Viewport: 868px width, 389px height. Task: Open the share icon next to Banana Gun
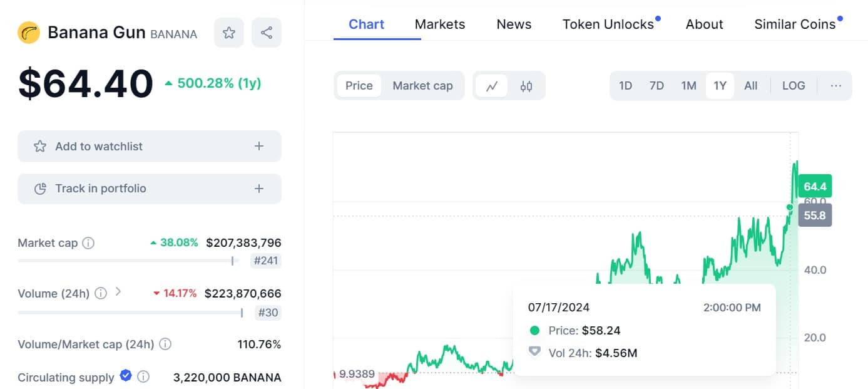click(267, 33)
